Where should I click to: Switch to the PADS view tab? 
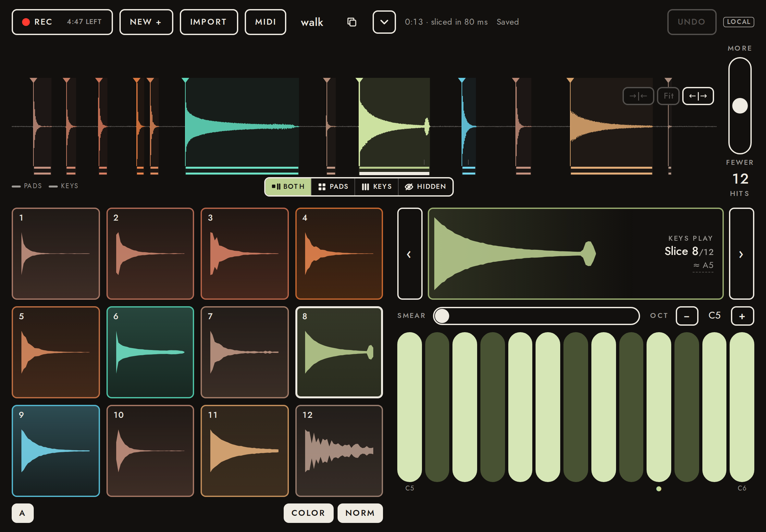(333, 187)
